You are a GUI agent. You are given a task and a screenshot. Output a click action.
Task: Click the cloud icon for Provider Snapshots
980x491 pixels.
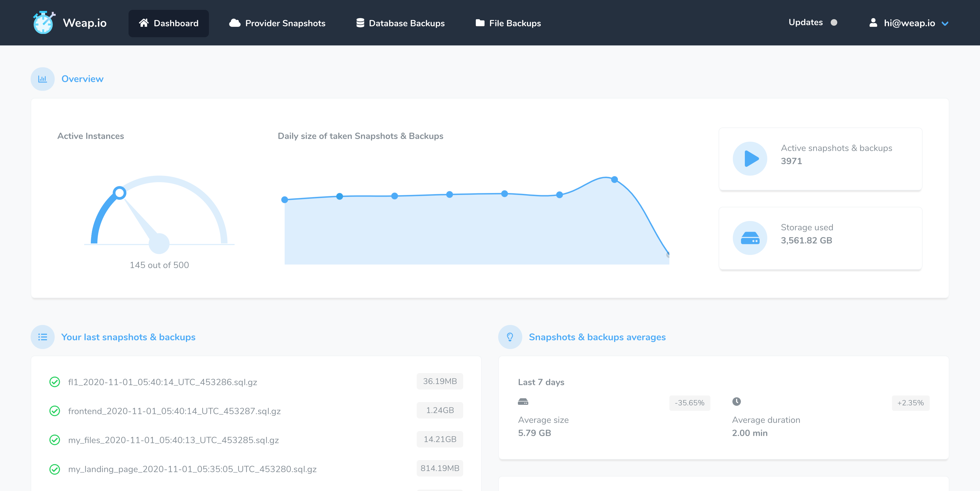(235, 23)
